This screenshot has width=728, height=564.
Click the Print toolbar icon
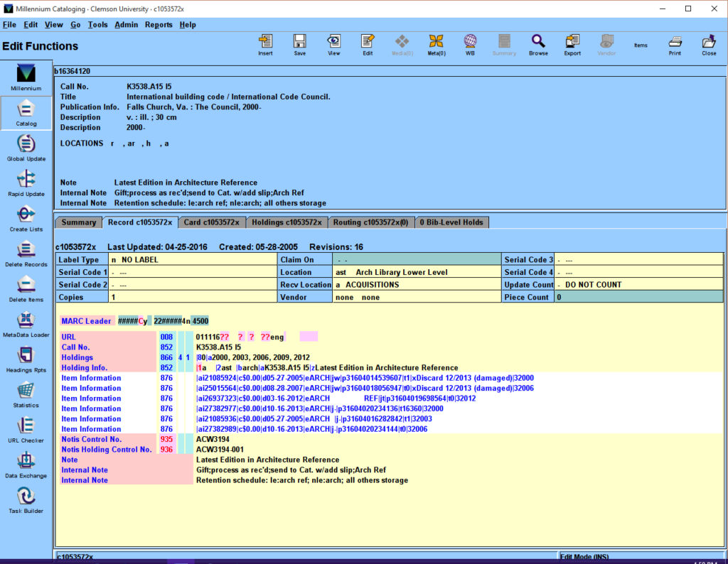[x=675, y=44]
